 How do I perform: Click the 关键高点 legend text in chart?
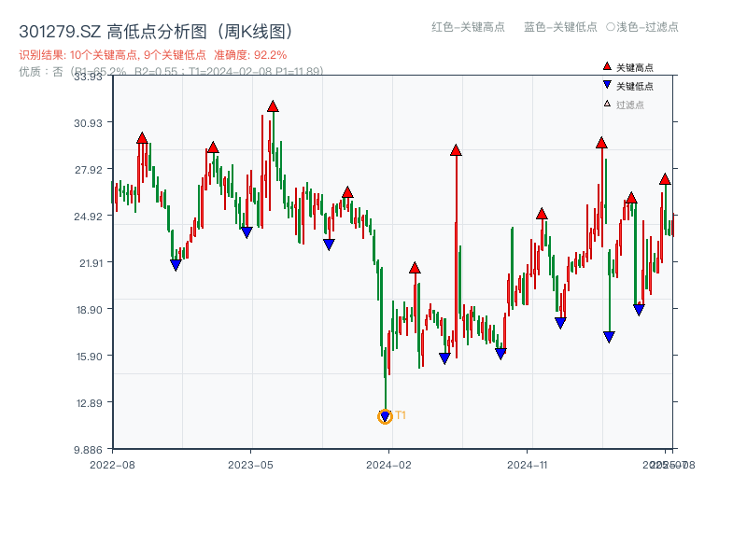pos(635,67)
